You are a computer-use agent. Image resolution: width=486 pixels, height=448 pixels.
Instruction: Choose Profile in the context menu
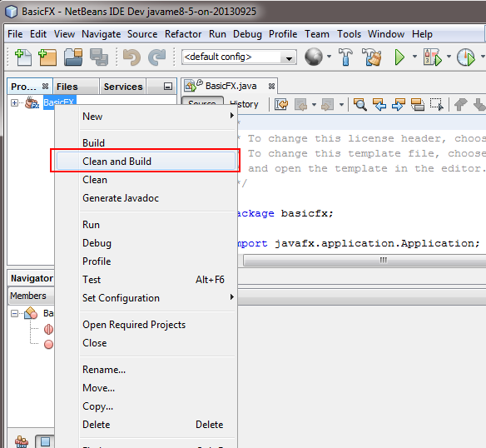pyautogui.click(x=145, y=261)
